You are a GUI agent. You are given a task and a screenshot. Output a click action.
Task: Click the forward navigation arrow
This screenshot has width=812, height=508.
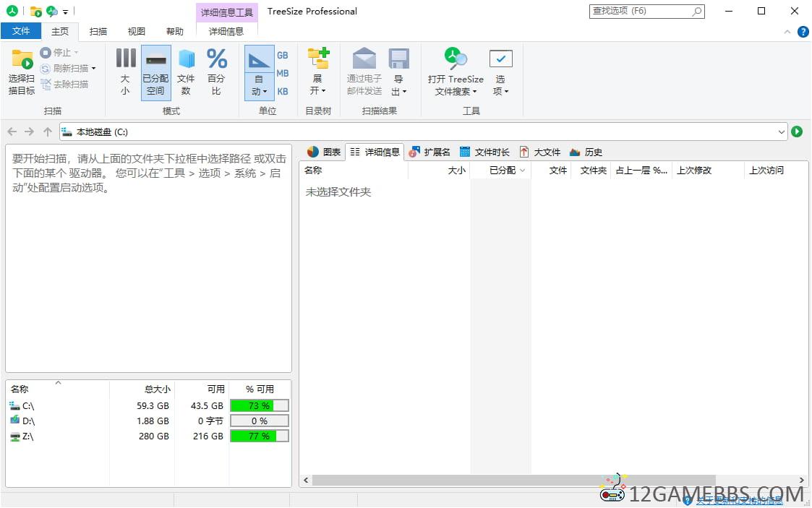[x=30, y=132]
